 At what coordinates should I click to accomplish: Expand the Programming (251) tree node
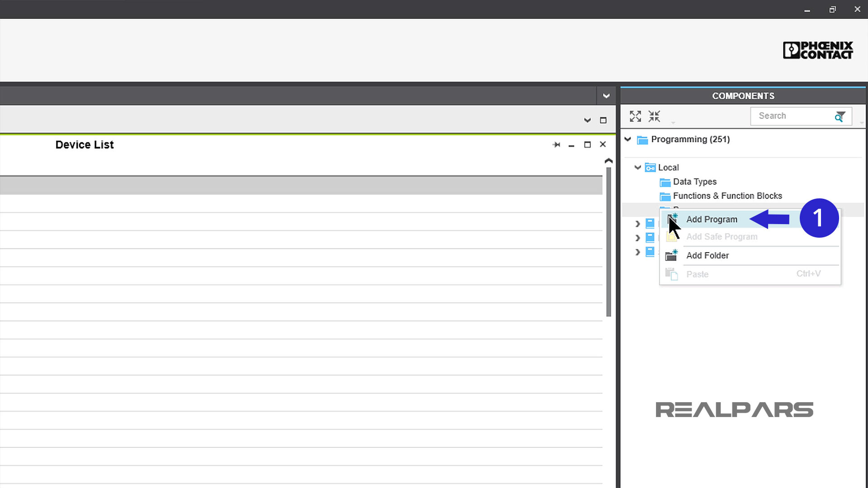(629, 140)
